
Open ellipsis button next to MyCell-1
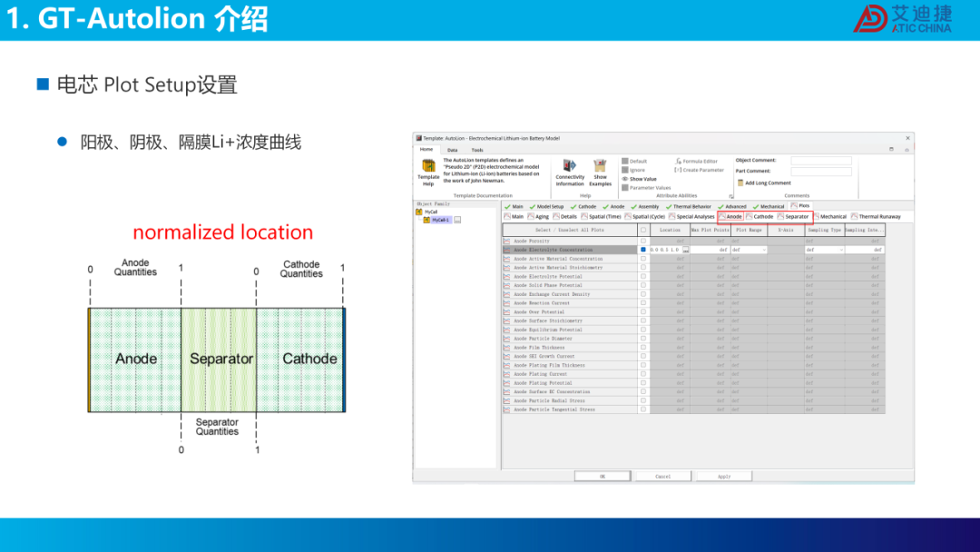pyautogui.click(x=457, y=220)
